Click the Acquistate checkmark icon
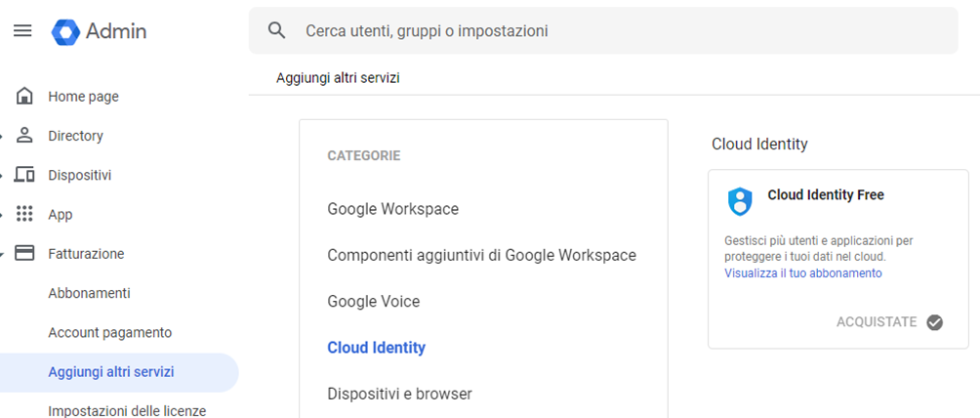Image resolution: width=980 pixels, height=418 pixels. [934, 322]
